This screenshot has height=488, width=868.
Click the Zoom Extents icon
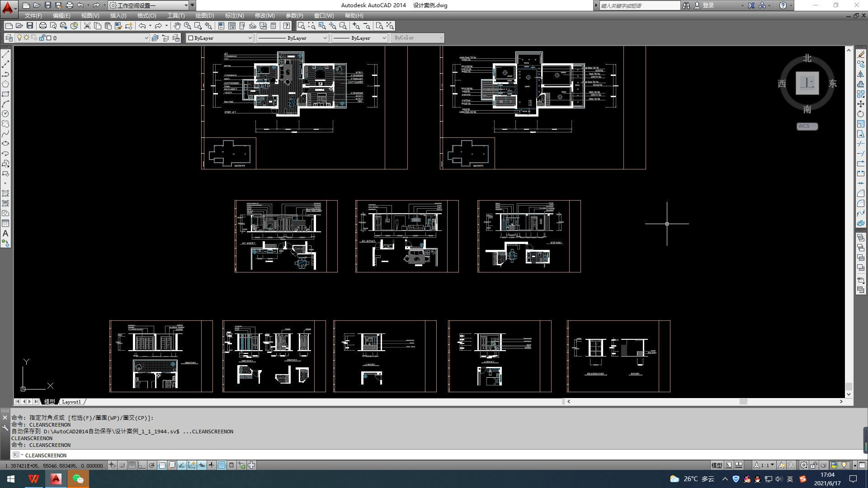pos(390,26)
